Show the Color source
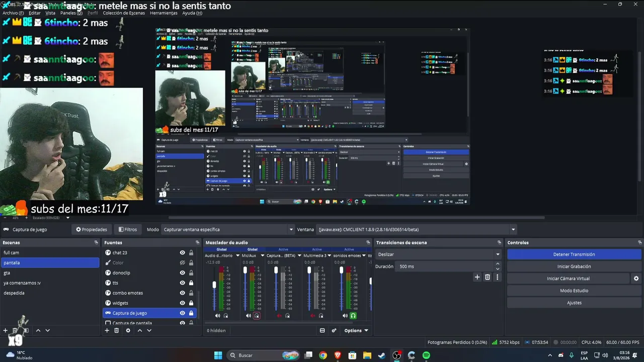Screen dimensions: 644x362 [183, 262]
